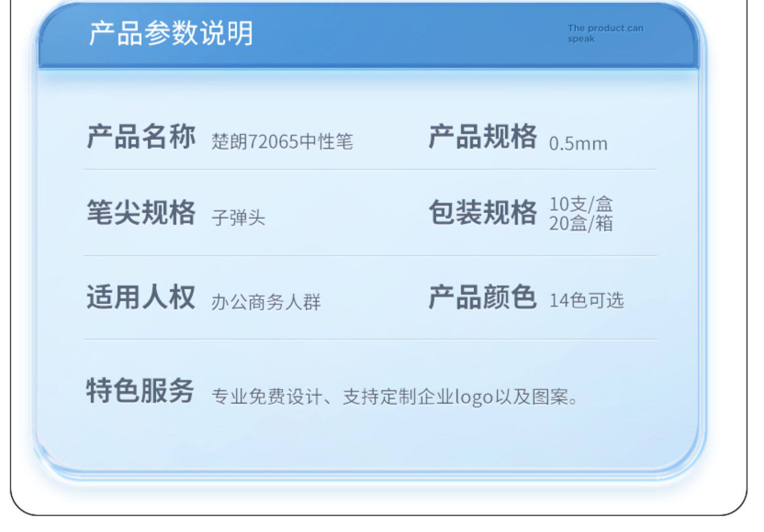
Task: Click the value 10支/盒
Action: [x=581, y=204]
